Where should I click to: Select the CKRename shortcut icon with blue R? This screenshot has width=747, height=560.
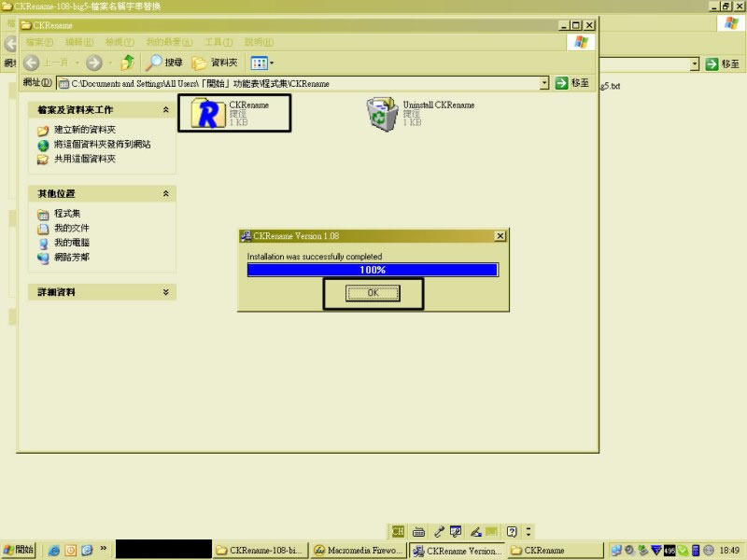(208, 113)
